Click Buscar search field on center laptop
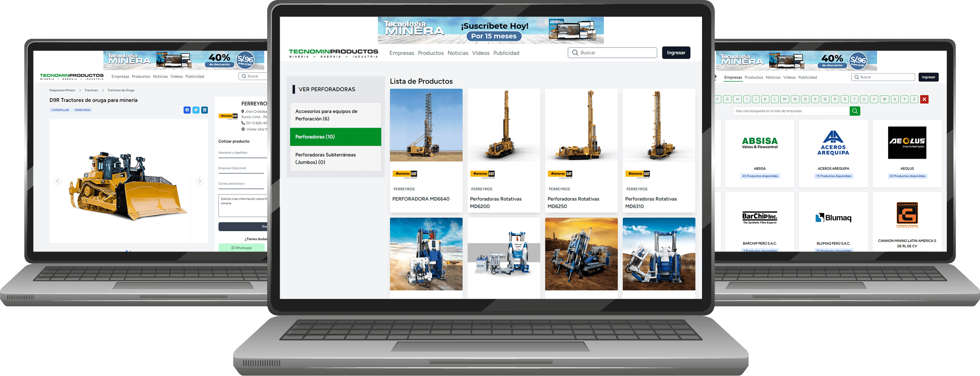 [612, 53]
